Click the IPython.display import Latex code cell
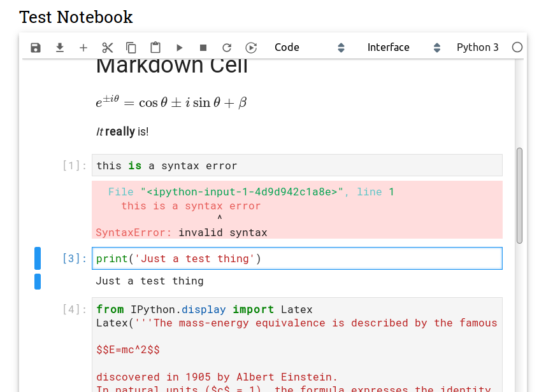This screenshot has height=392, width=546. pyautogui.click(x=297, y=345)
